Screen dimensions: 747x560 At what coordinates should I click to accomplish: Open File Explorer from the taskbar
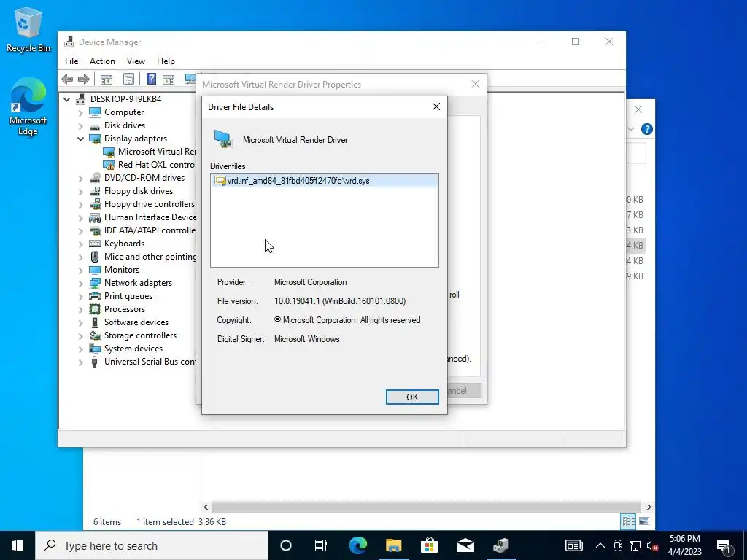point(393,545)
